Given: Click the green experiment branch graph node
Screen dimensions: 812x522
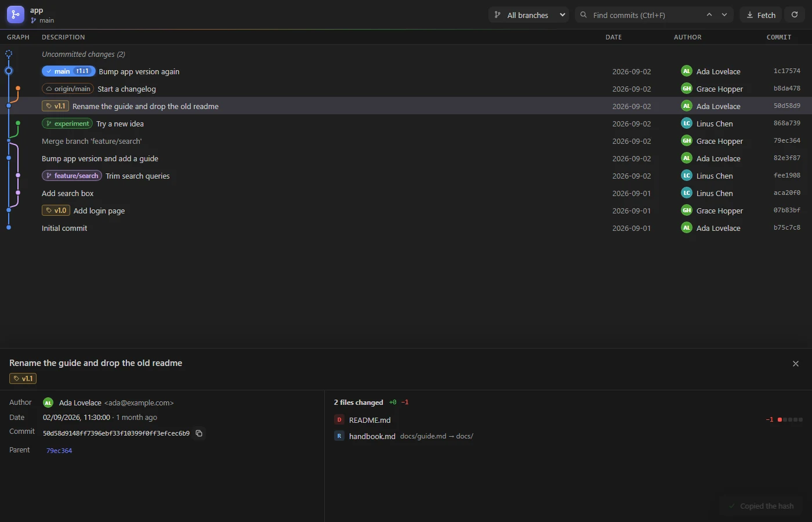Looking at the screenshot, I should point(18,123).
